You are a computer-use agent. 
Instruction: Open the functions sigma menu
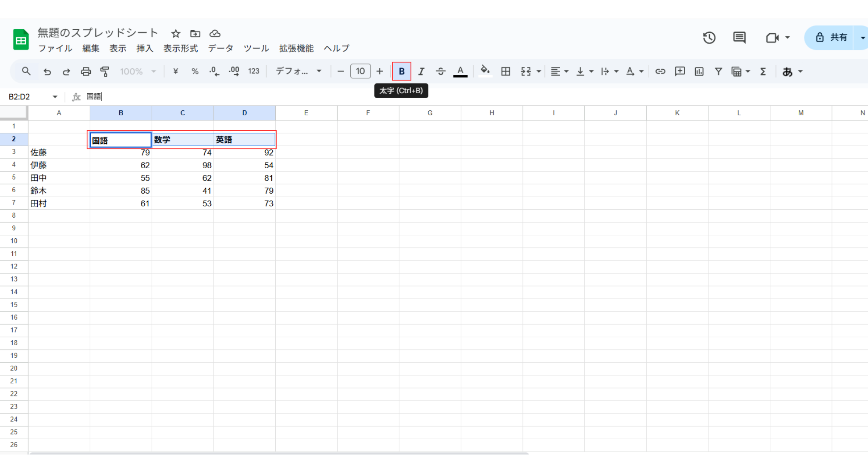pyautogui.click(x=763, y=71)
